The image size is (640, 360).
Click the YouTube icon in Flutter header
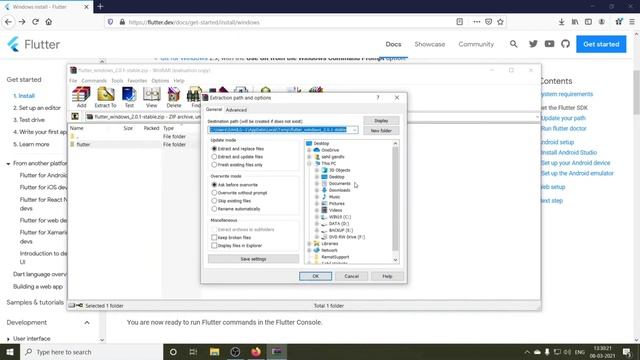click(549, 44)
